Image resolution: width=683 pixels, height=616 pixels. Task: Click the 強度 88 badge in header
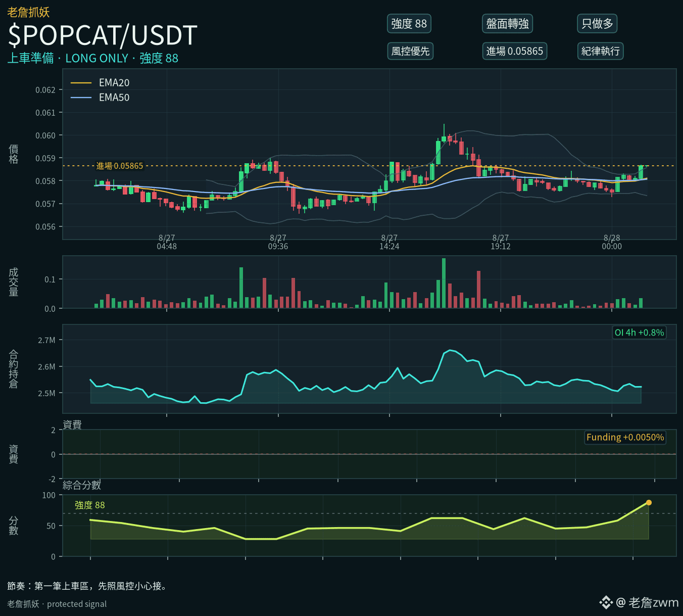pyautogui.click(x=409, y=24)
